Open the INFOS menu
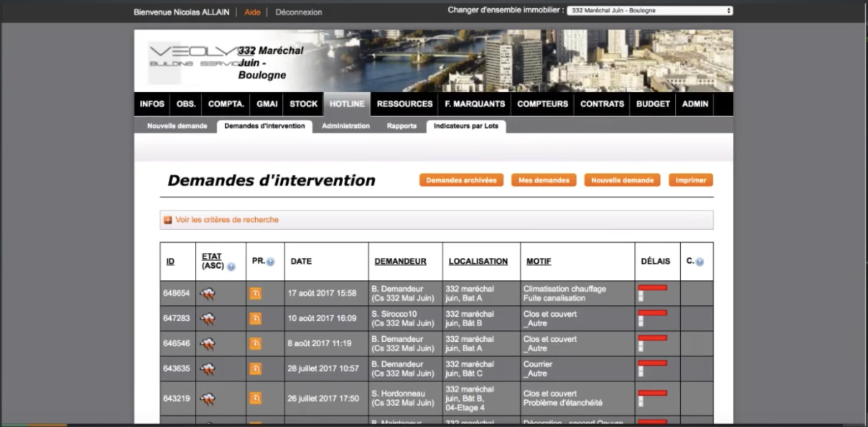This screenshot has height=427, width=868. click(x=152, y=104)
